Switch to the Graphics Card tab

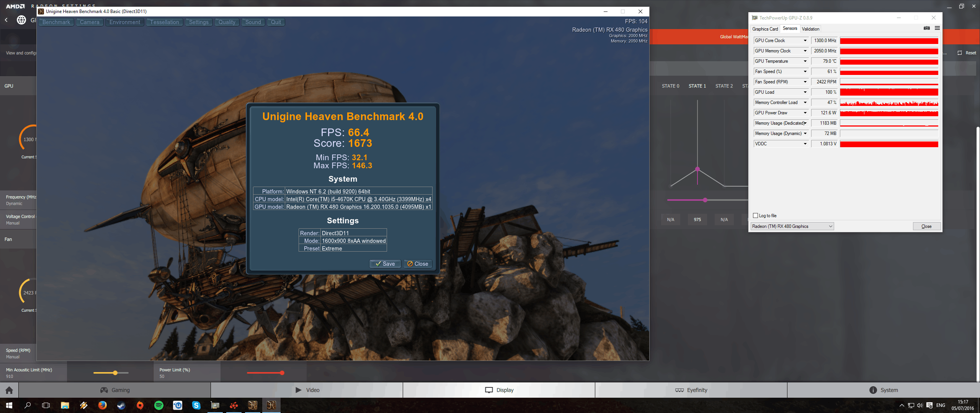[x=765, y=29]
